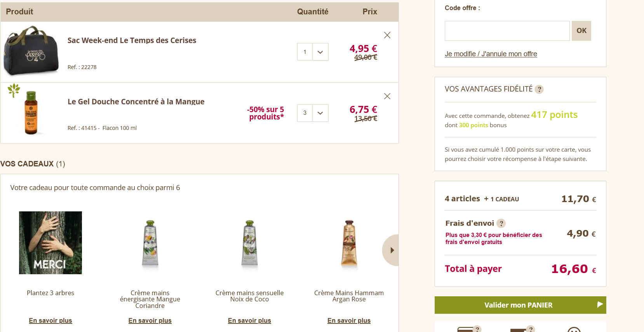Open Le Gel Douche Concentré product title

pyautogui.click(x=136, y=102)
